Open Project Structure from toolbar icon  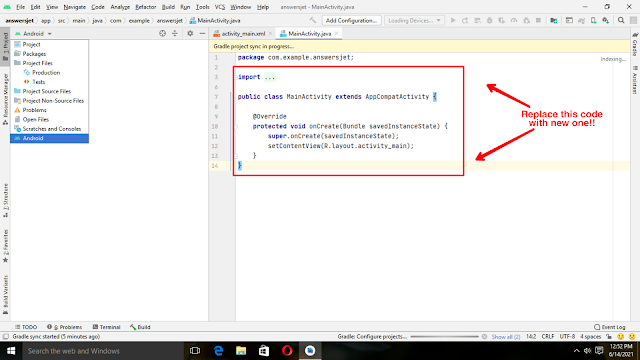tap(553, 20)
